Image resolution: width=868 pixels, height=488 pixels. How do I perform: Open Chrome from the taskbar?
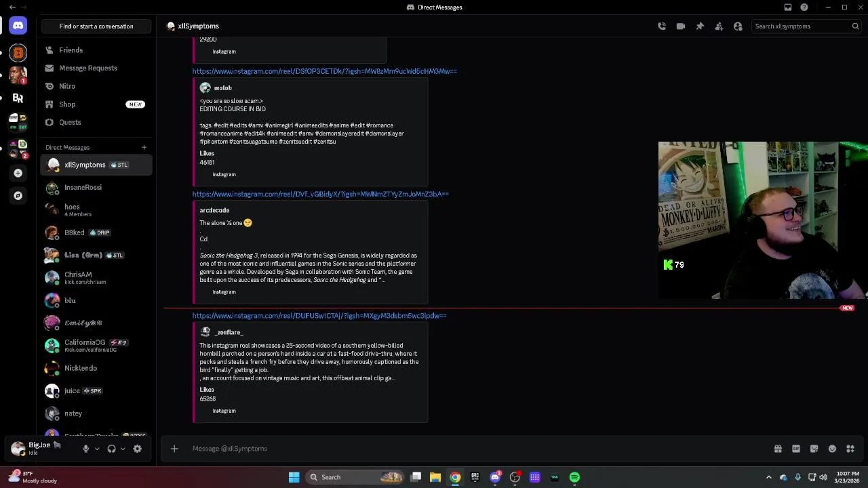point(455,477)
